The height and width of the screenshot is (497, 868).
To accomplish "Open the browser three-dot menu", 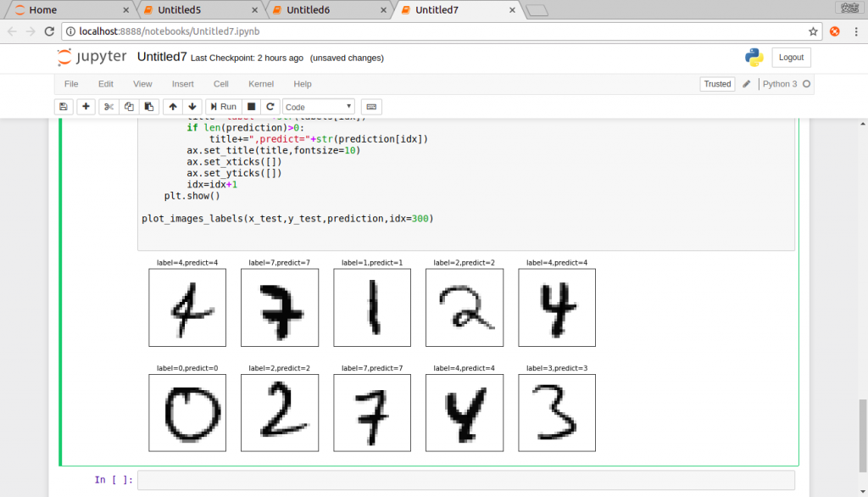I will click(856, 31).
